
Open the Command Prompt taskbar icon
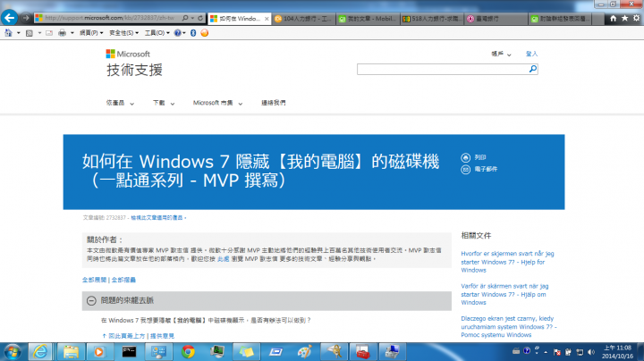point(129,352)
